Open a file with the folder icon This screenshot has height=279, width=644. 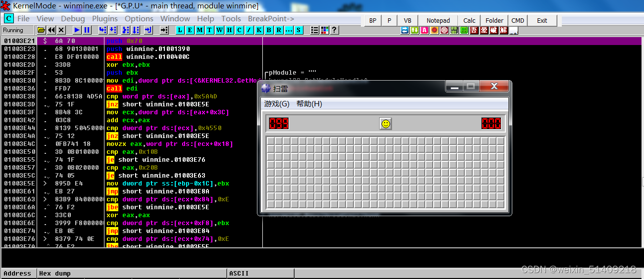tap(41, 30)
